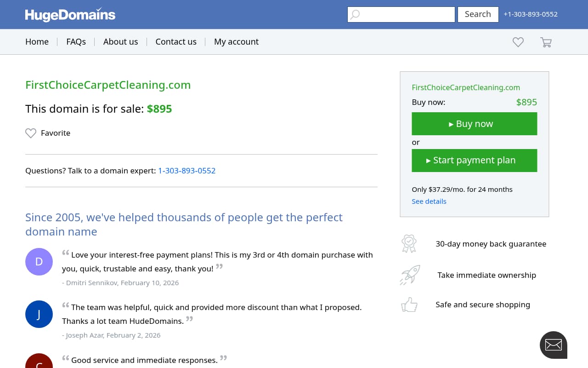Click Dmitri Sennikov's avatar circle

point(39,261)
